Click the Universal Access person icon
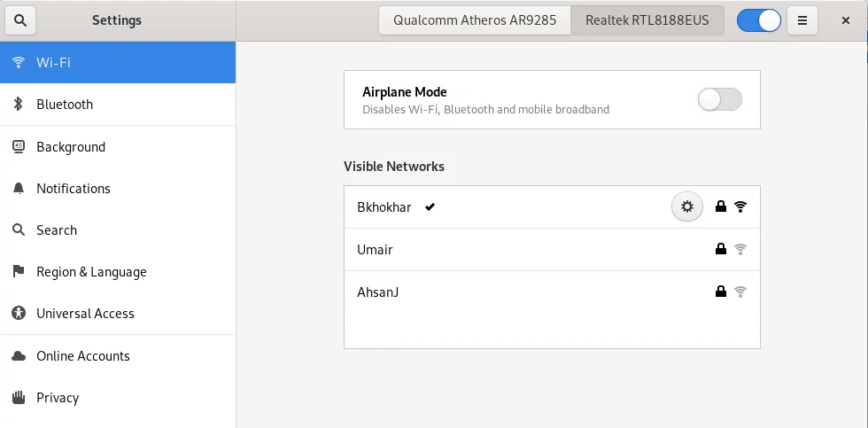 pos(19,314)
